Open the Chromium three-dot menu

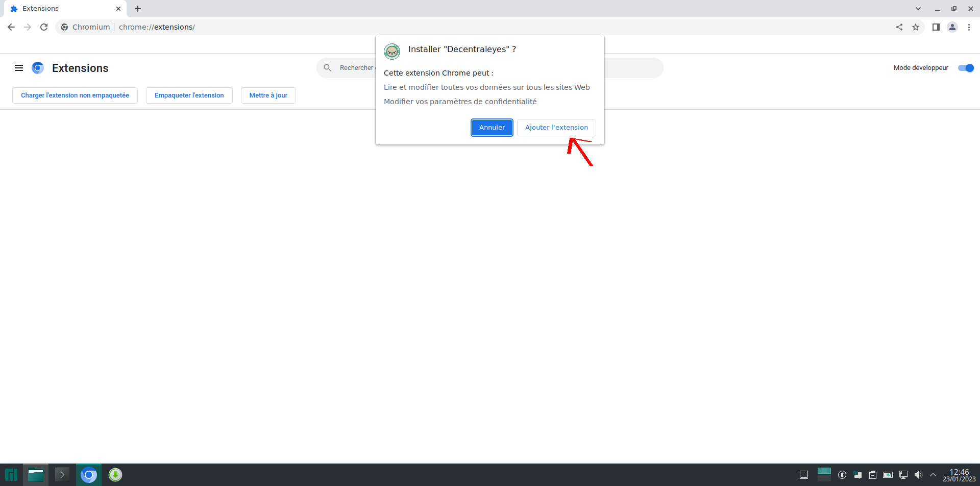969,27
